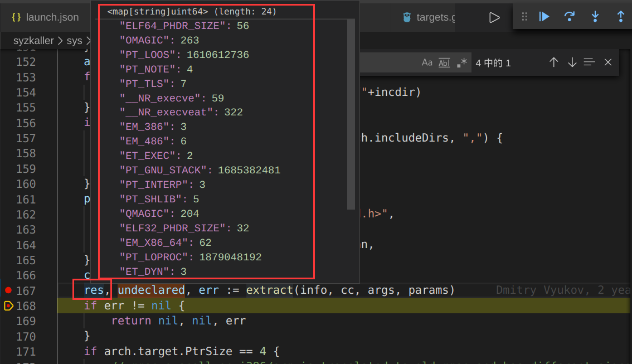
Task: Toggle Find in Selection
Action: [590, 62]
